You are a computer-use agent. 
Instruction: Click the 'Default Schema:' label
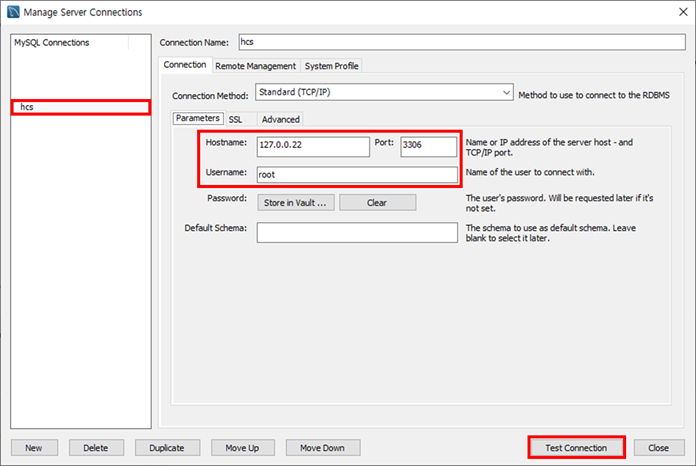[215, 228]
